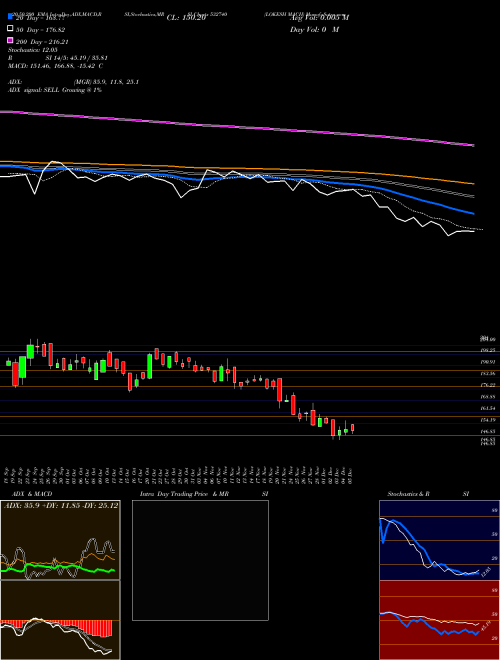Open the red RSI chart panel

click(x=439, y=620)
